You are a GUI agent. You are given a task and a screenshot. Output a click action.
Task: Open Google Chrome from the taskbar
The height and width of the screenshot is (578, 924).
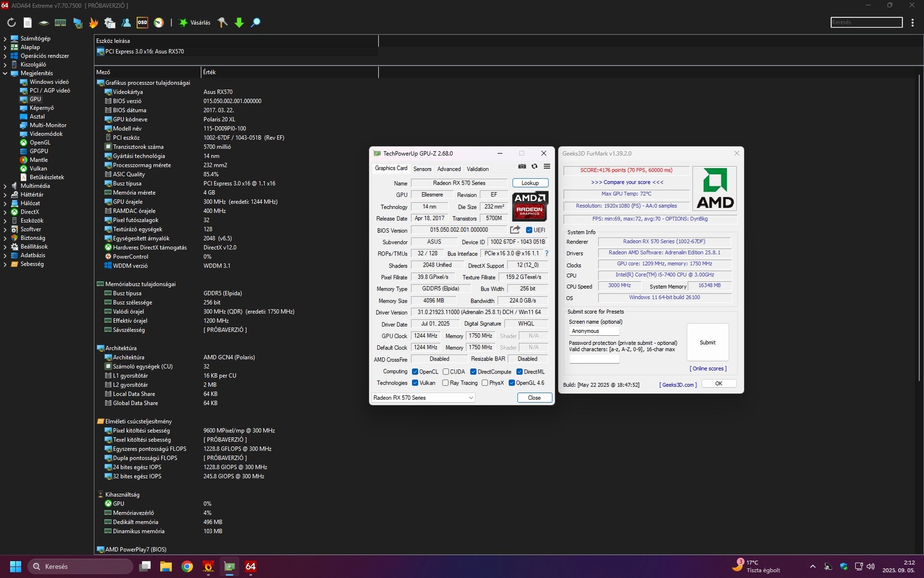pos(187,566)
